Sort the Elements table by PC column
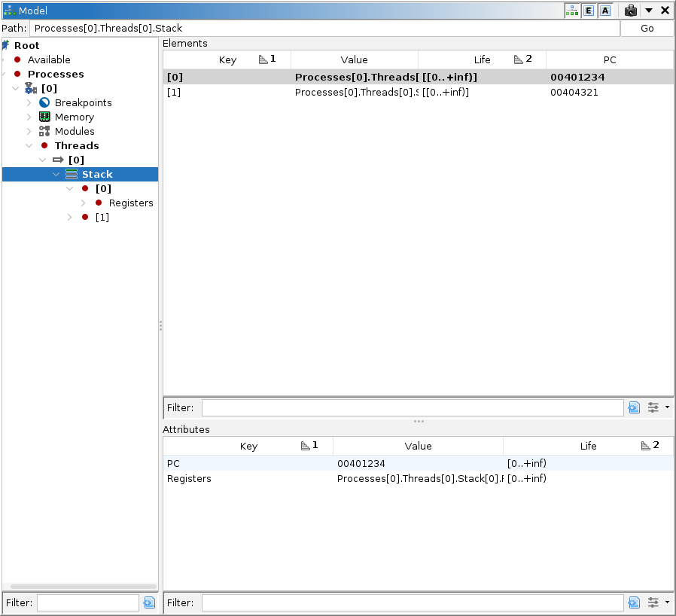676x616 pixels. (x=610, y=59)
